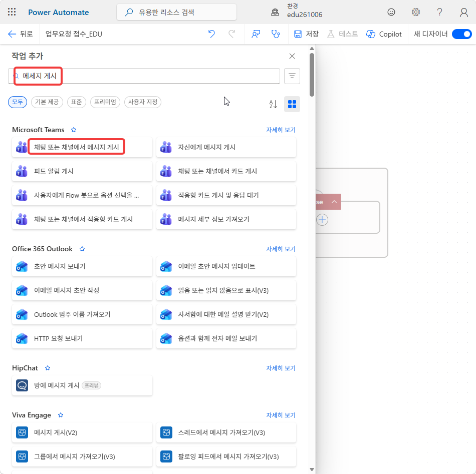476x474 pixels.
Task: Open the settings gear icon
Action: 415,12
